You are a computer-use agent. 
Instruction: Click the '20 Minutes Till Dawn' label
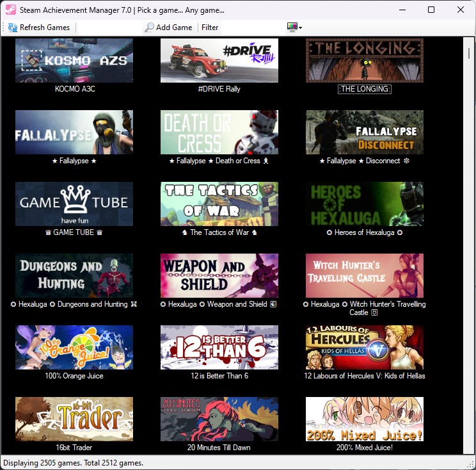219,447
